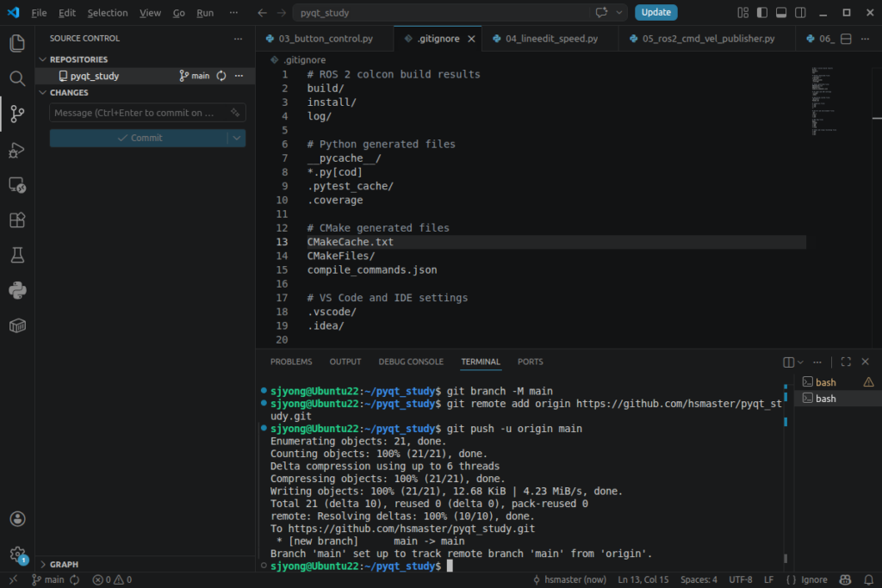Open the Go menu
882x588 pixels.
point(179,12)
